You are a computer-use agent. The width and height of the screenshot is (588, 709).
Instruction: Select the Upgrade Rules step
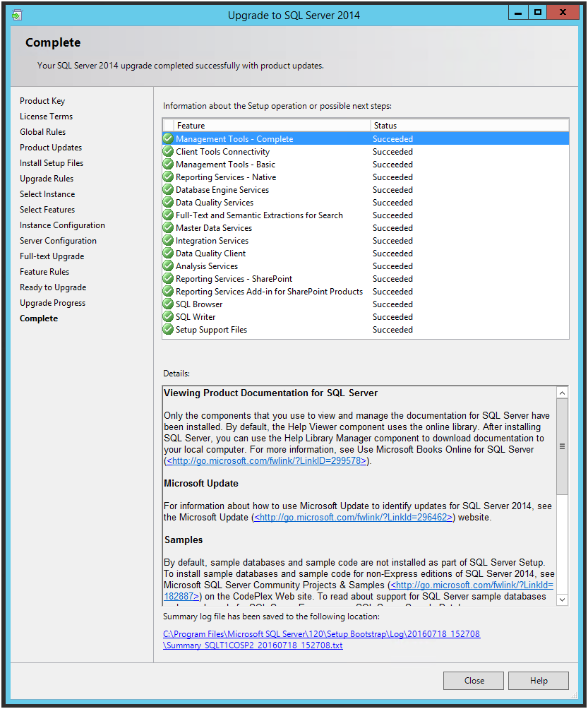(x=47, y=179)
